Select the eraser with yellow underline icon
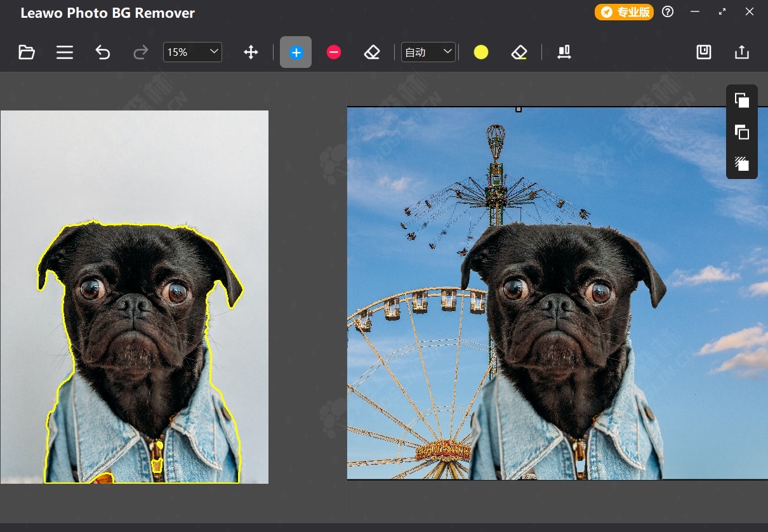The width and height of the screenshot is (768, 532). tap(519, 52)
